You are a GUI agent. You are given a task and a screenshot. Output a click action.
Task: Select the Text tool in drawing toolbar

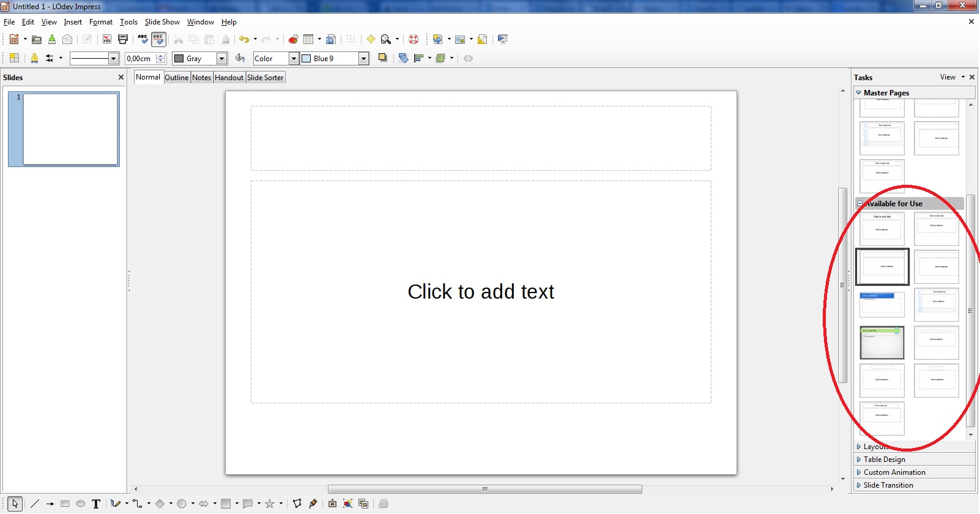click(96, 504)
